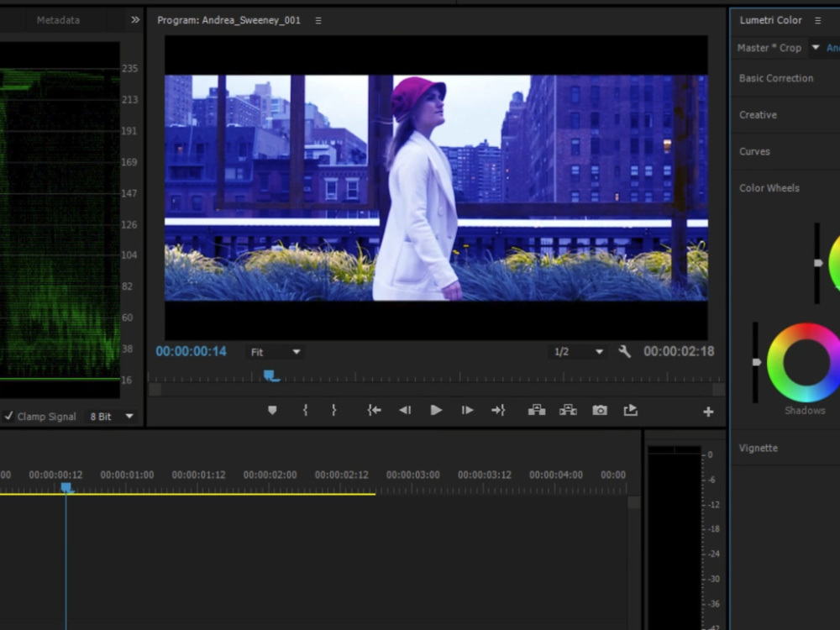Add a marker in Program monitor
The image size is (840, 630).
click(x=272, y=411)
